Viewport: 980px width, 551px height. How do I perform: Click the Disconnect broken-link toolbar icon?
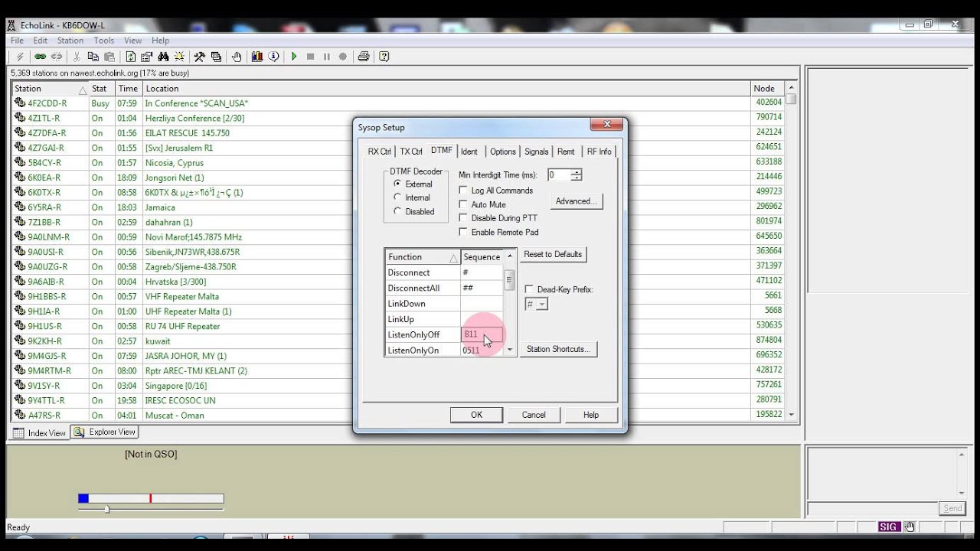tap(57, 57)
